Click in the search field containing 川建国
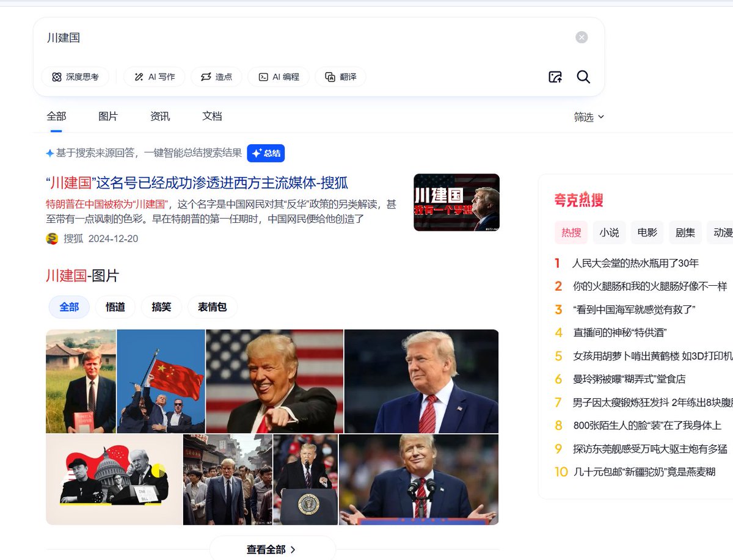Screen dimensions: 733x560 pyautogui.click(x=305, y=38)
